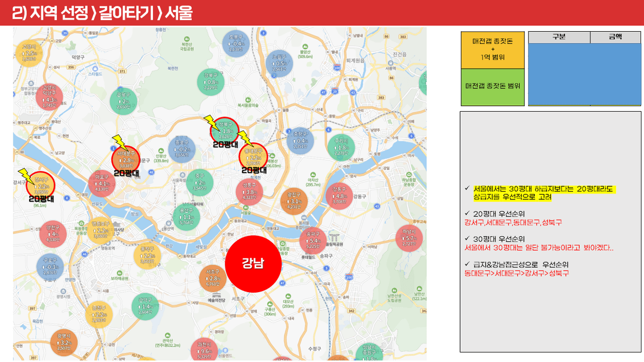
Task: Select the 노원구 0.5% bubble
Action: (279, 63)
